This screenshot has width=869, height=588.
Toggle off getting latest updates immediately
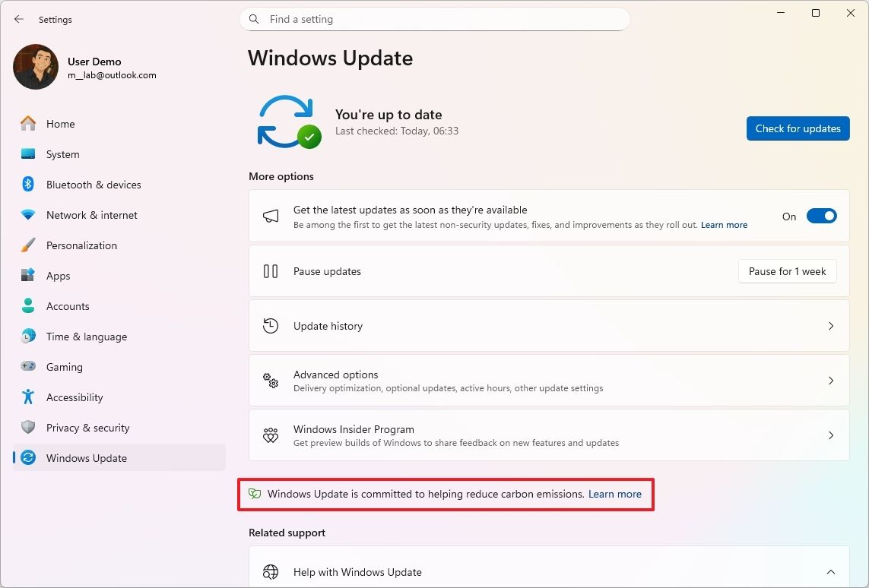click(822, 216)
